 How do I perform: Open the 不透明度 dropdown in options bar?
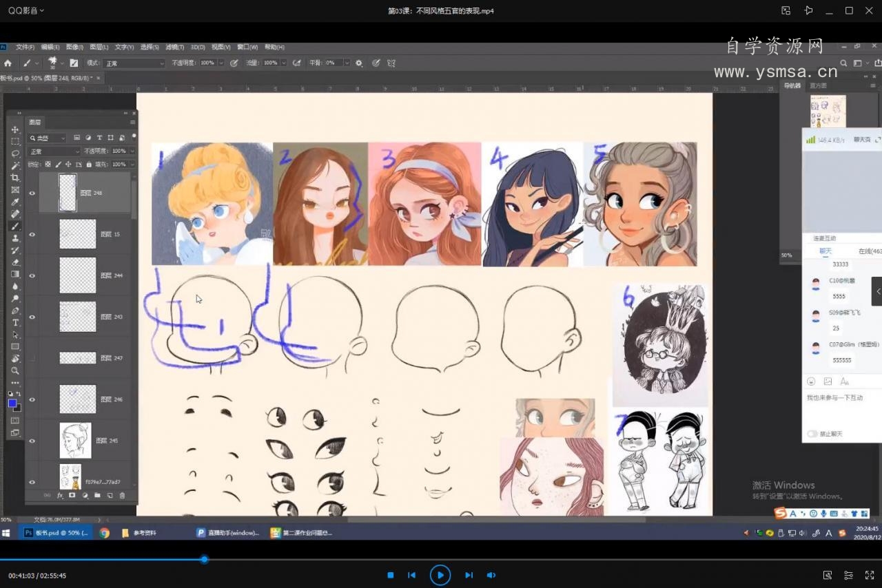(221, 63)
